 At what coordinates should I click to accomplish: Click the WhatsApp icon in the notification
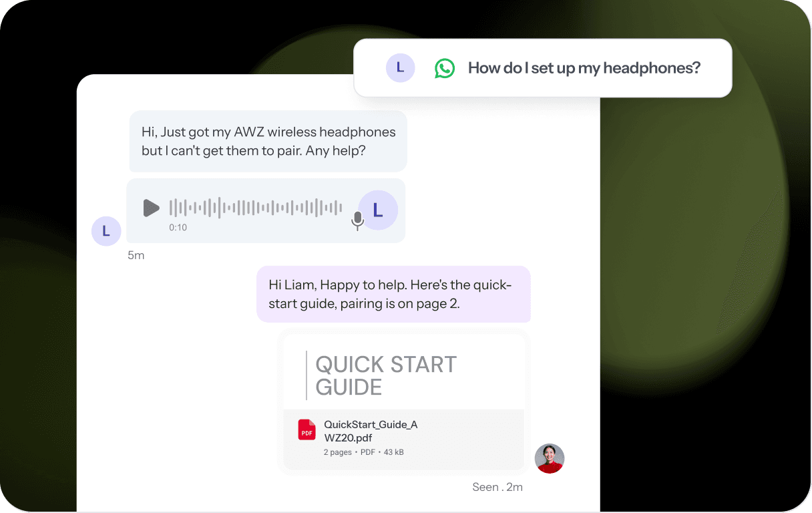click(x=445, y=68)
